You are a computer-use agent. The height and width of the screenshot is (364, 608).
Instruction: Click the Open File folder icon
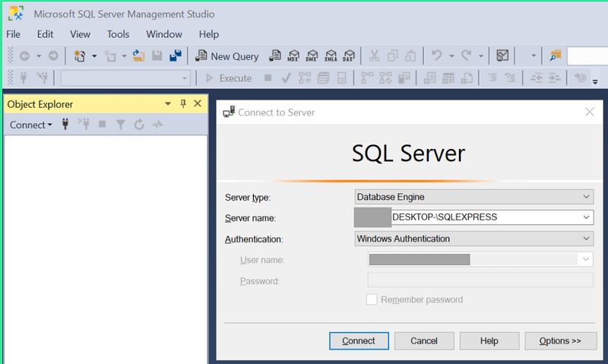pyautogui.click(x=138, y=56)
